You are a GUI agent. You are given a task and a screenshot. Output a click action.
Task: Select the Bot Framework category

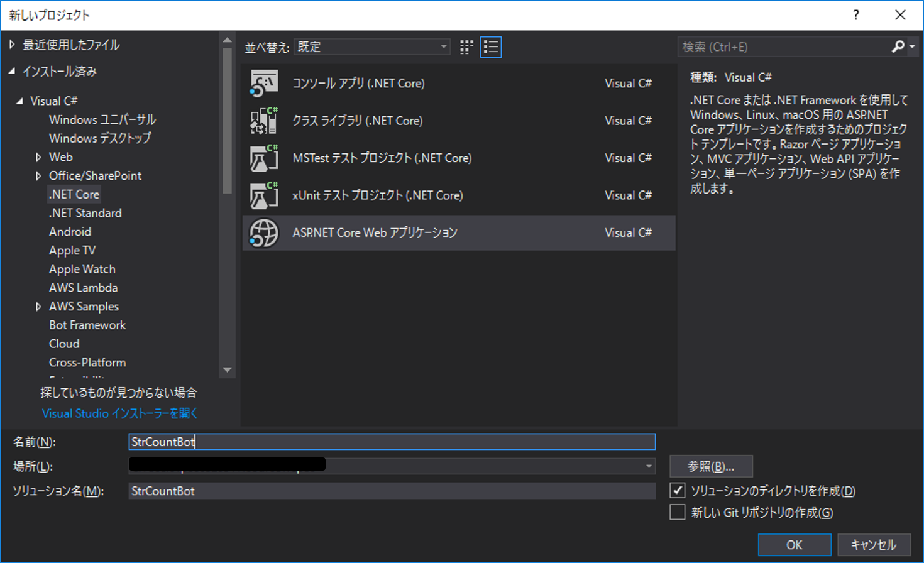[87, 325]
